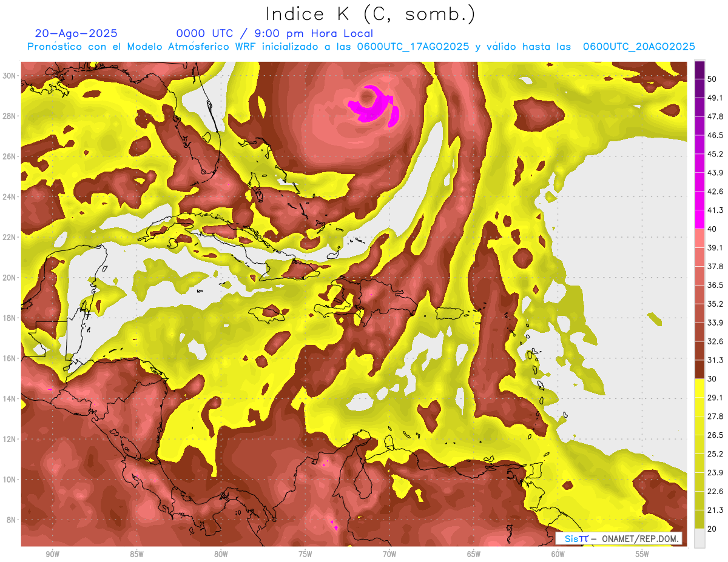This screenshot has height=562, width=728.
Task: Click the magenta hurricane core on the map
Action: coord(374,107)
